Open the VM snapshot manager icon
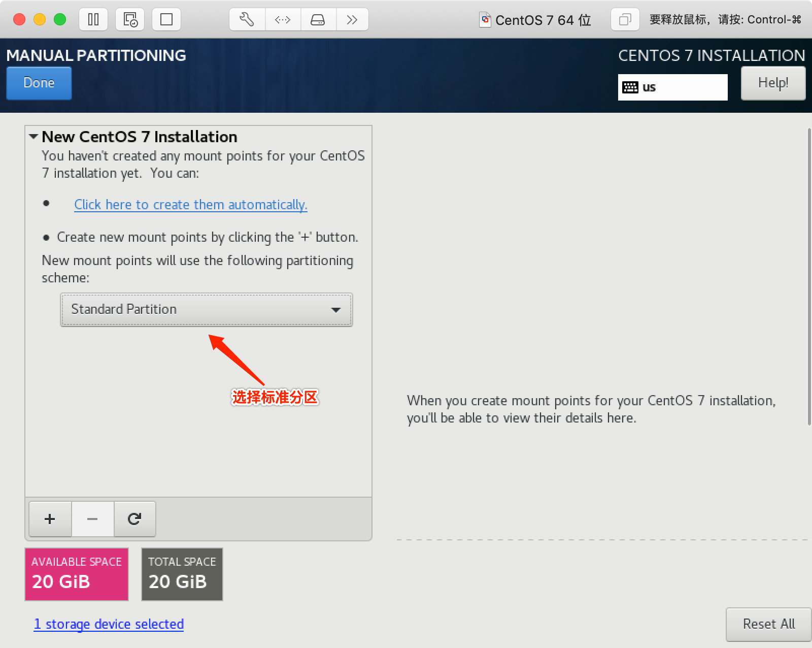Image resolution: width=812 pixels, height=648 pixels. click(x=130, y=20)
